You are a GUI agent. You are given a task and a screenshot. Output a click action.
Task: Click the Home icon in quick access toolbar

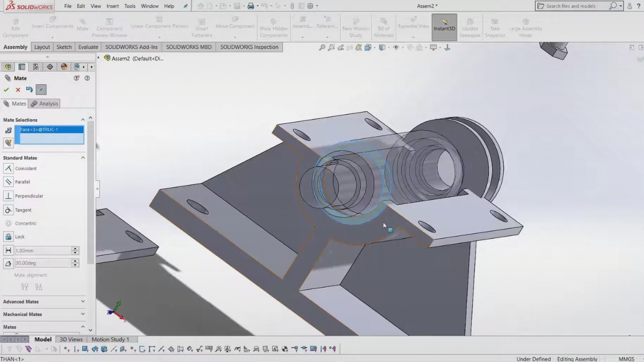coord(201,6)
